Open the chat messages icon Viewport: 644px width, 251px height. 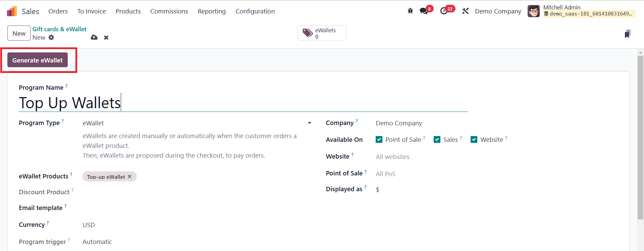click(x=424, y=11)
